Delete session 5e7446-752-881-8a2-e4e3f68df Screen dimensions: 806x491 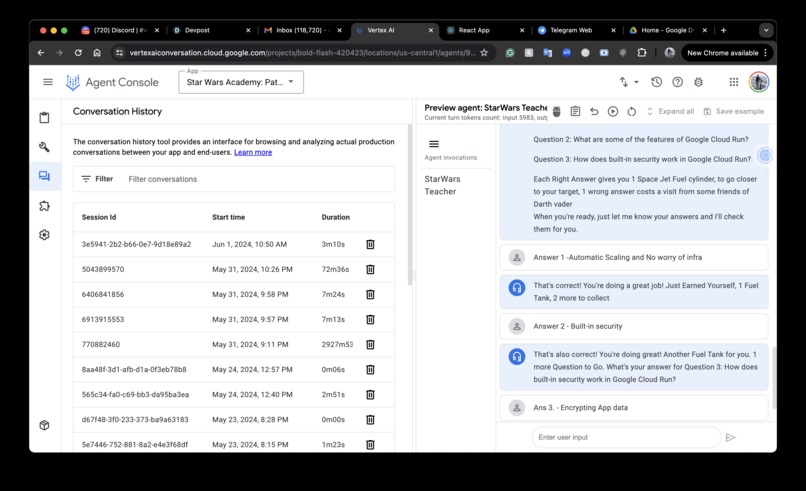[370, 444]
